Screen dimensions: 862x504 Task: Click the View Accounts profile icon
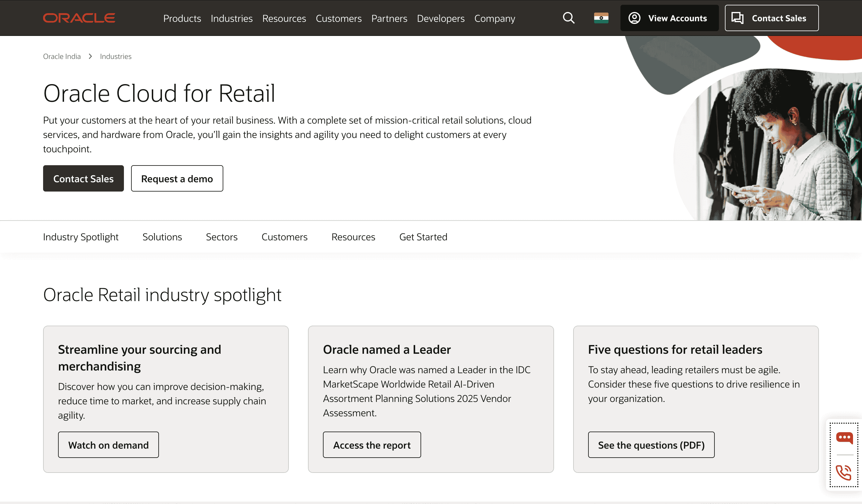(635, 18)
